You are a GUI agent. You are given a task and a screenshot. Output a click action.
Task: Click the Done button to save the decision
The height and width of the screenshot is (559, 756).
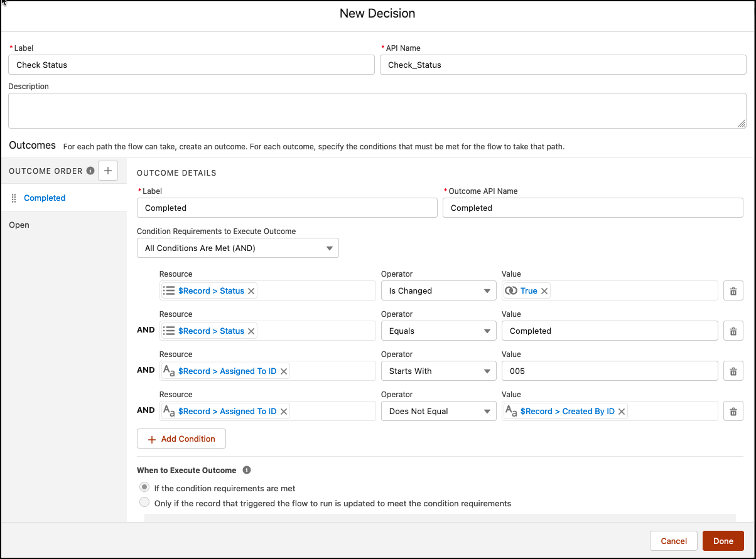coord(723,541)
